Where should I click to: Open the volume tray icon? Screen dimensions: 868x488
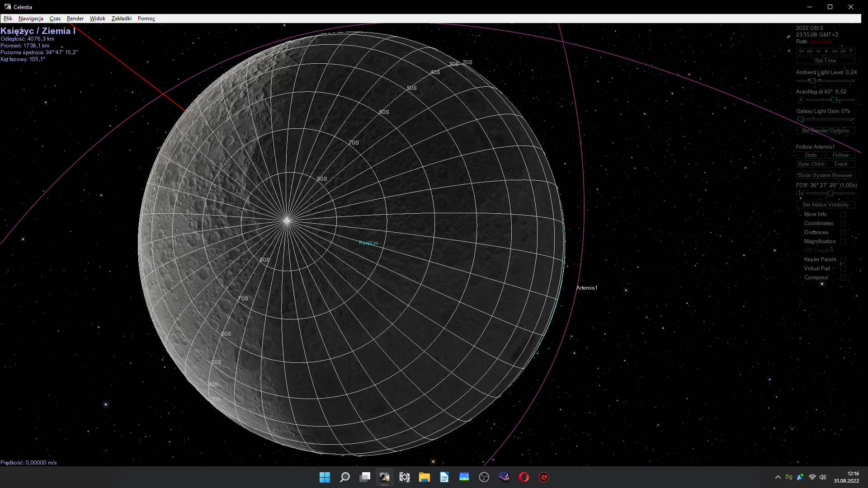click(823, 477)
